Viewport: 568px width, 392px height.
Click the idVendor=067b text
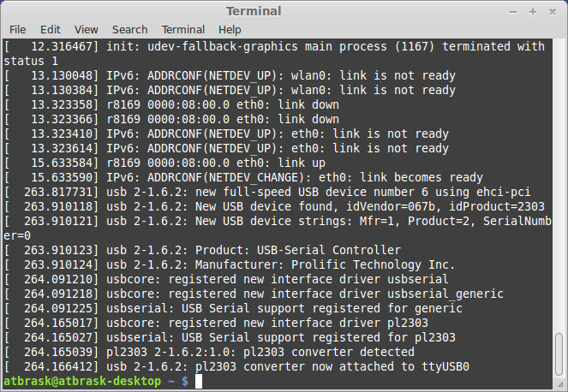(x=392, y=206)
